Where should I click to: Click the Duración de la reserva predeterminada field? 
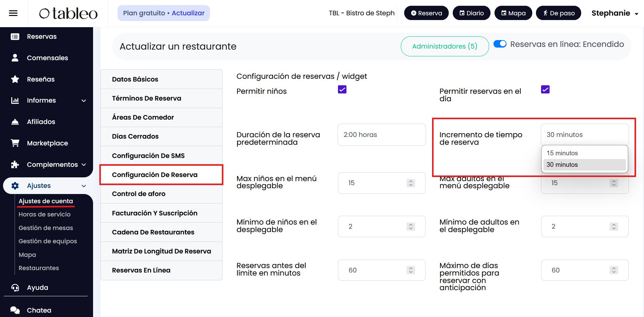pos(381,135)
